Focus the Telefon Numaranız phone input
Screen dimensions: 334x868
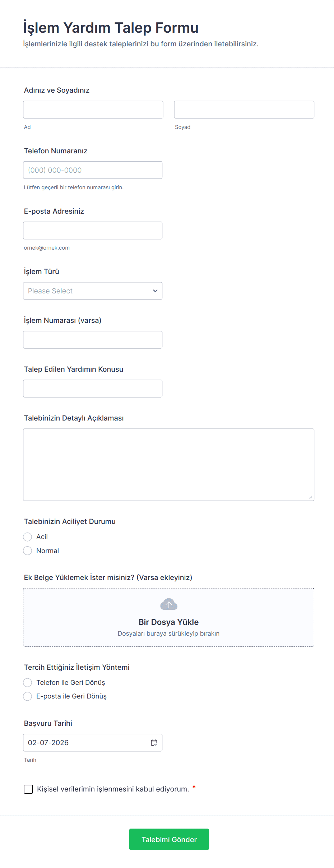(x=93, y=170)
